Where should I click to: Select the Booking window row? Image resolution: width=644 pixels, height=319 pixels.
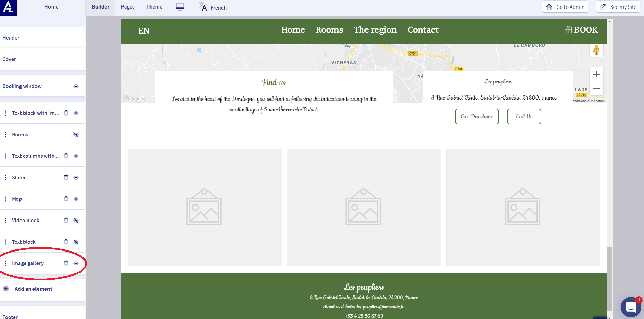point(43,86)
